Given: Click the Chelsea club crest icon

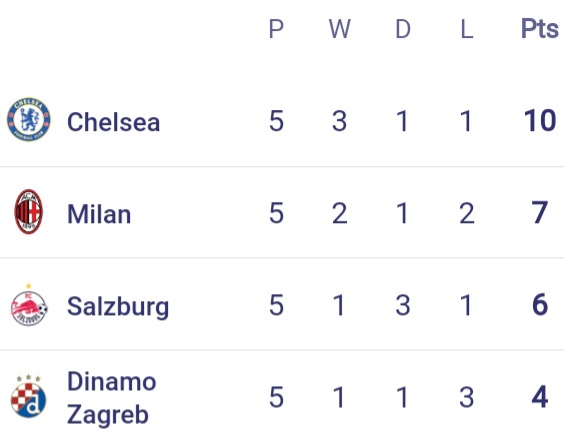Looking at the screenshot, I should (x=29, y=119).
